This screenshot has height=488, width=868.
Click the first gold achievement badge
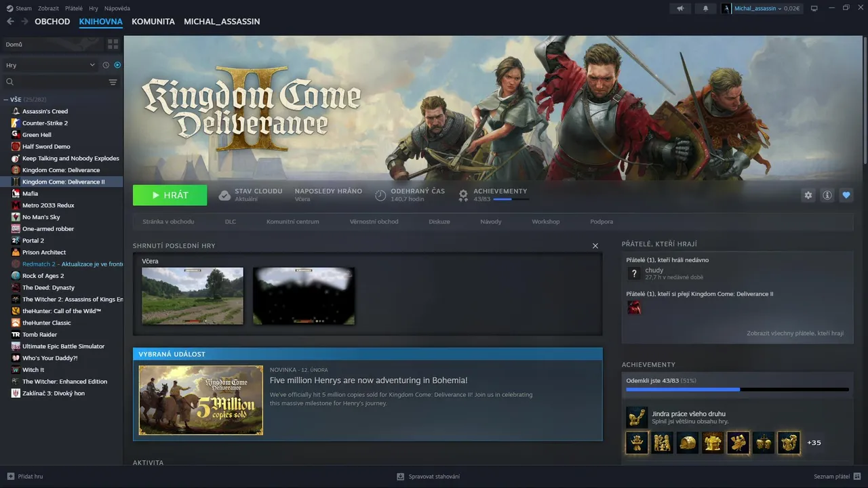coord(637,443)
